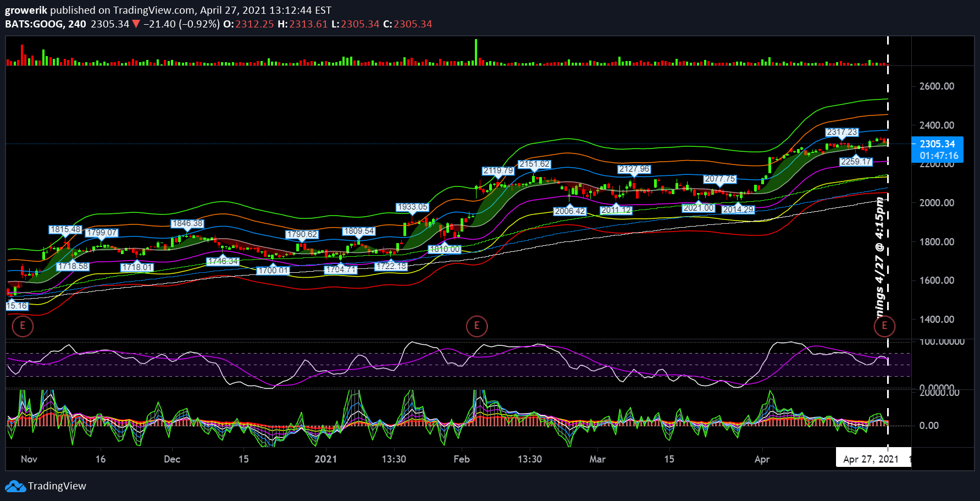Click the 1800.00 price axis level
This screenshot has width=980, height=501.
[937, 242]
